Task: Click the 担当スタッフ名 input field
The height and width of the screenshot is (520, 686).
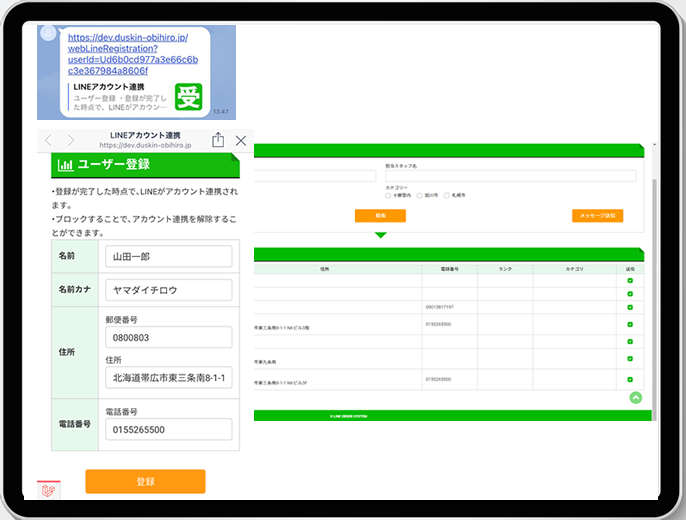Action: [x=511, y=176]
